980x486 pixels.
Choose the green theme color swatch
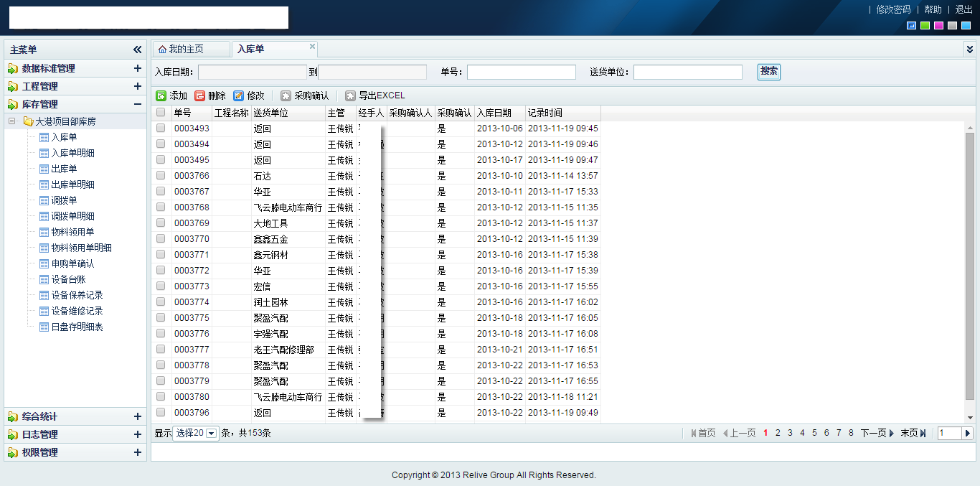(x=925, y=26)
